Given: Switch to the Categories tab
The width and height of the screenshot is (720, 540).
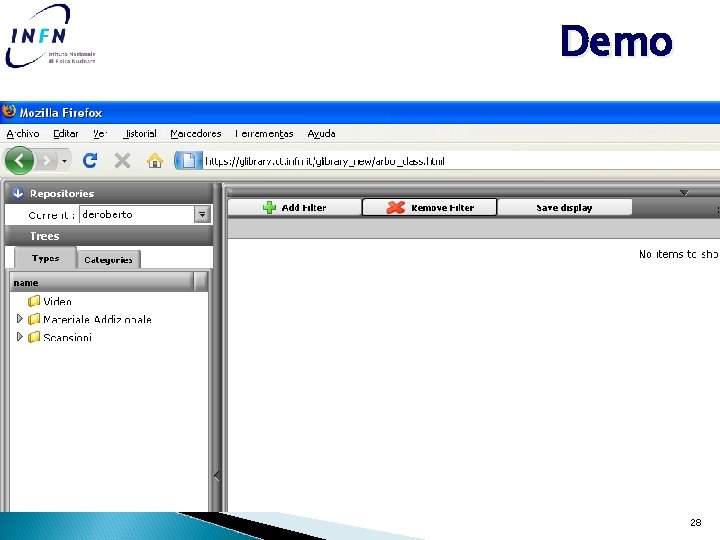Looking at the screenshot, I should click(108, 260).
